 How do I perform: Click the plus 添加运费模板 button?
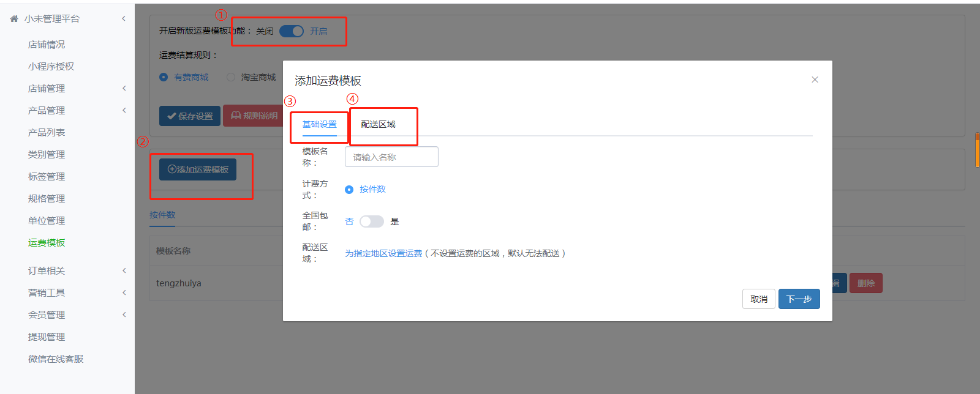coord(198,169)
